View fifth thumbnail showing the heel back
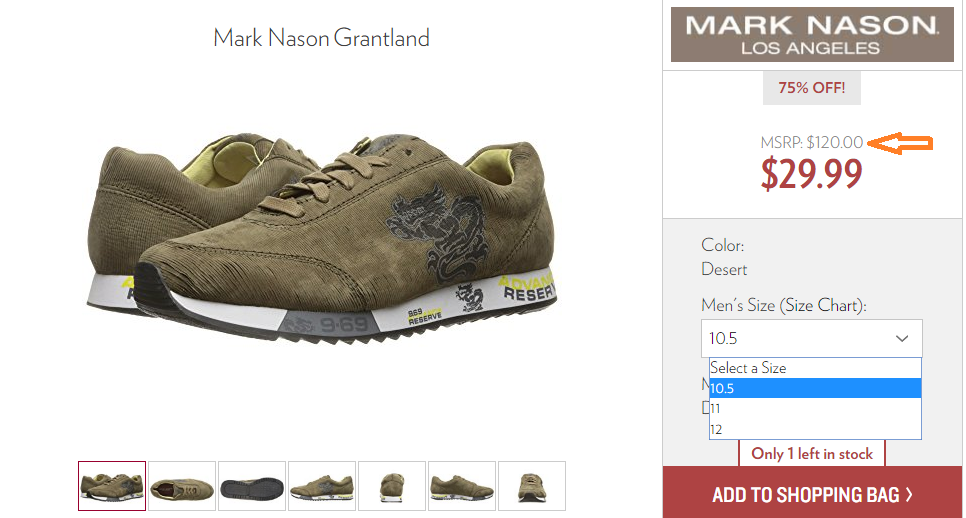The height and width of the screenshot is (518, 966). click(392, 486)
